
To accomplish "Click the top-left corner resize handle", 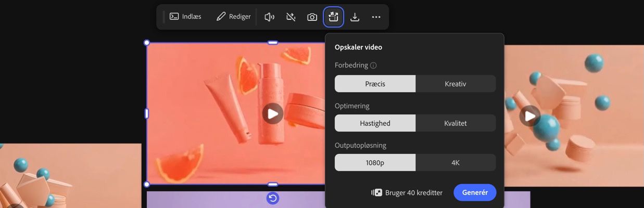I will pyautogui.click(x=146, y=43).
